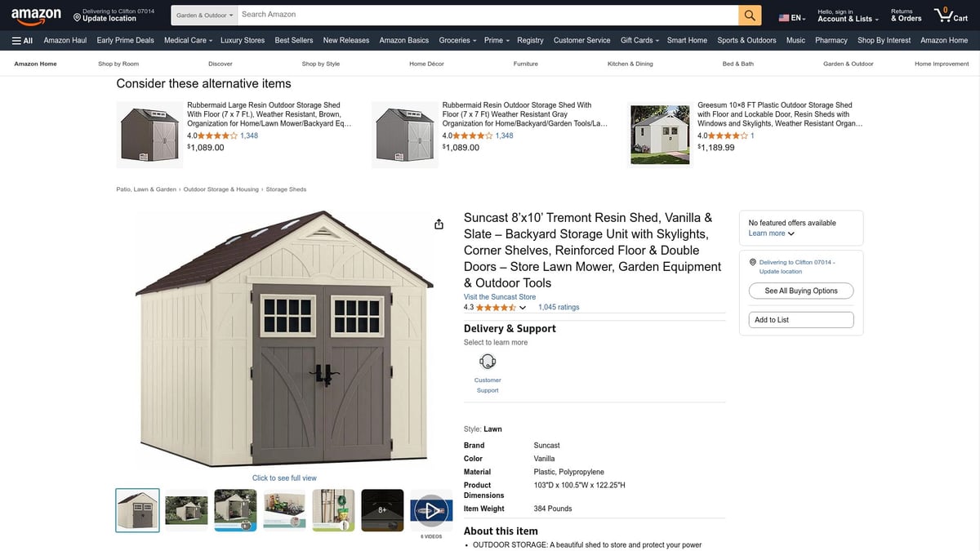Click See All Buying Options button

(801, 291)
